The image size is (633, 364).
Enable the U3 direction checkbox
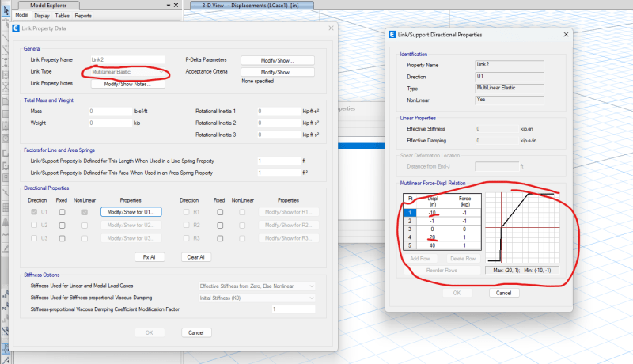(x=34, y=238)
